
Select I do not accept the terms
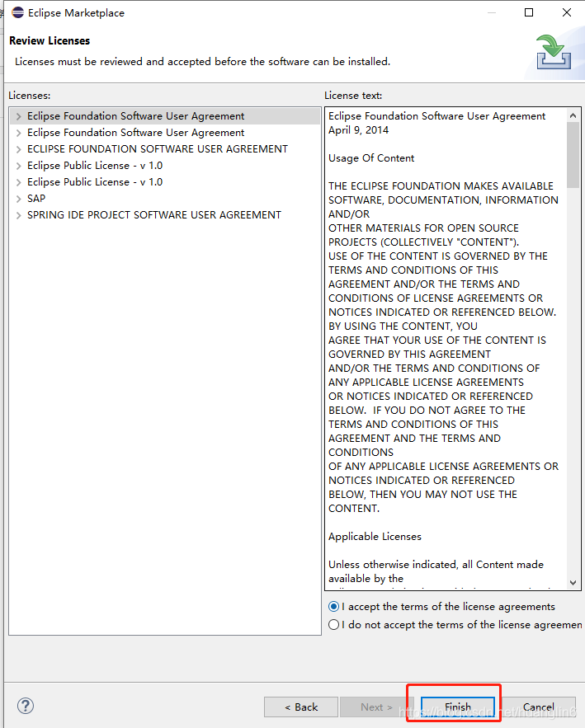pos(455,624)
